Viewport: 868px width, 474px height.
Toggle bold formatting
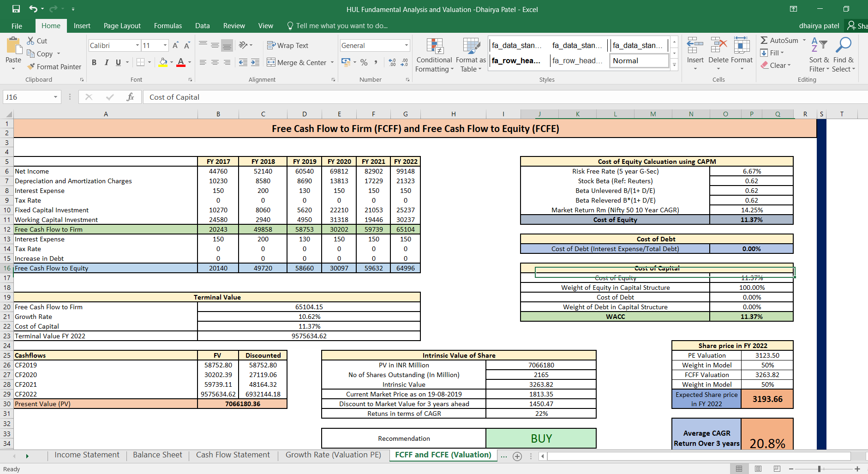[94, 62]
